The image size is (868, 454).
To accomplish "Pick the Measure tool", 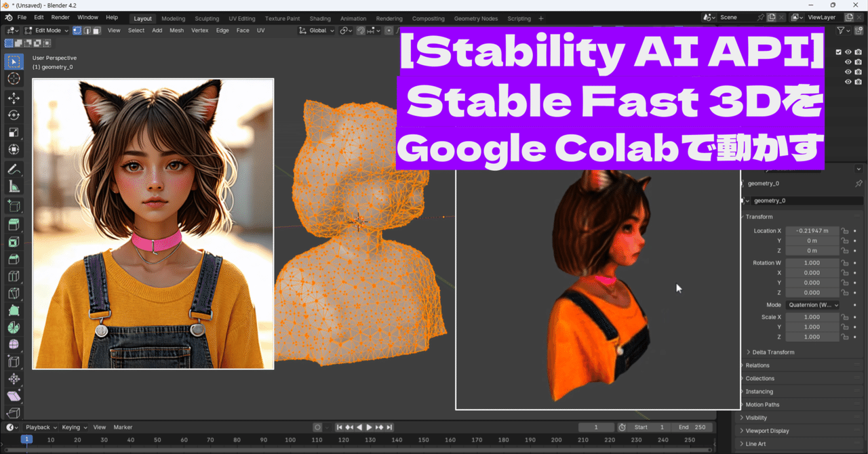I will 14,186.
